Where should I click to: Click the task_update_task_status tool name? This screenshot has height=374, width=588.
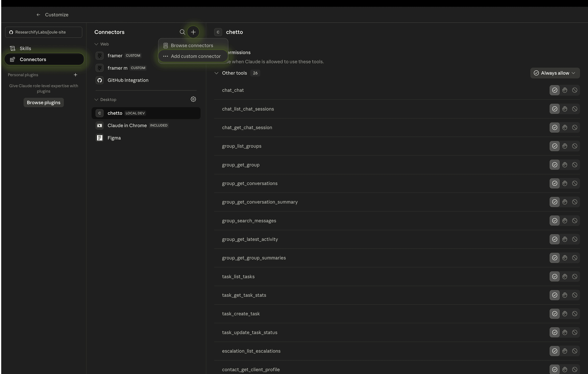pyautogui.click(x=250, y=332)
